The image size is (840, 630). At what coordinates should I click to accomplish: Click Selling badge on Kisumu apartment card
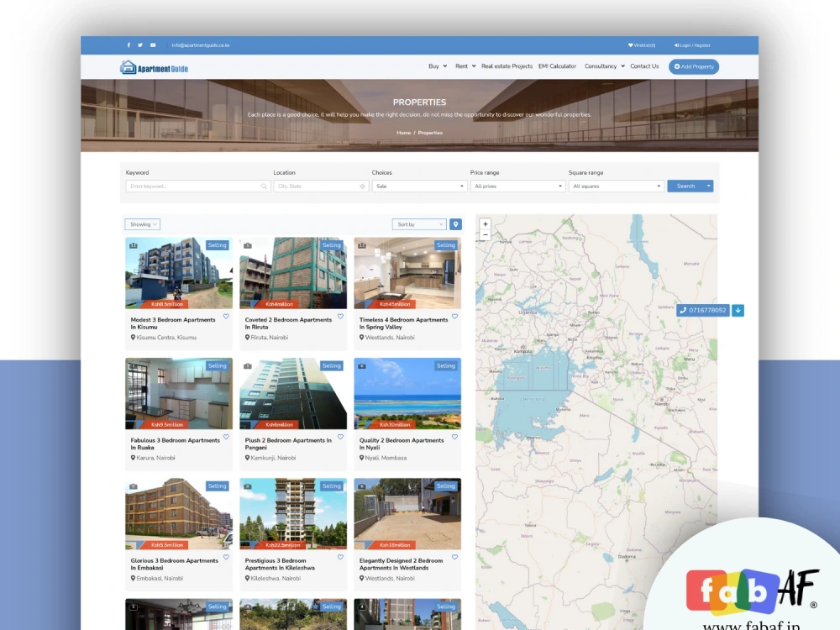coord(217,245)
